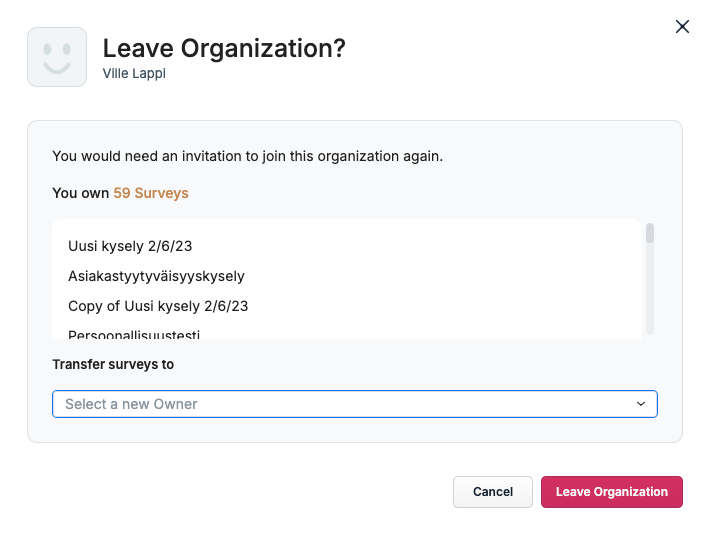
Task: Close the Leave Organization dialog with X
Action: (x=682, y=27)
